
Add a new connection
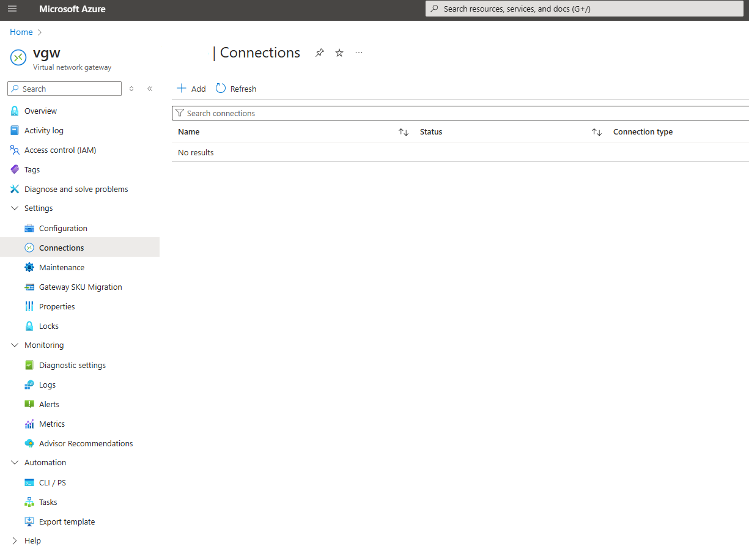(191, 88)
